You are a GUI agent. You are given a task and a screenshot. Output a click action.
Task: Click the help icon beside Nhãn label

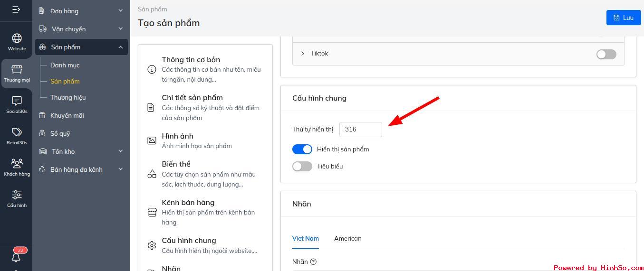coord(313,262)
